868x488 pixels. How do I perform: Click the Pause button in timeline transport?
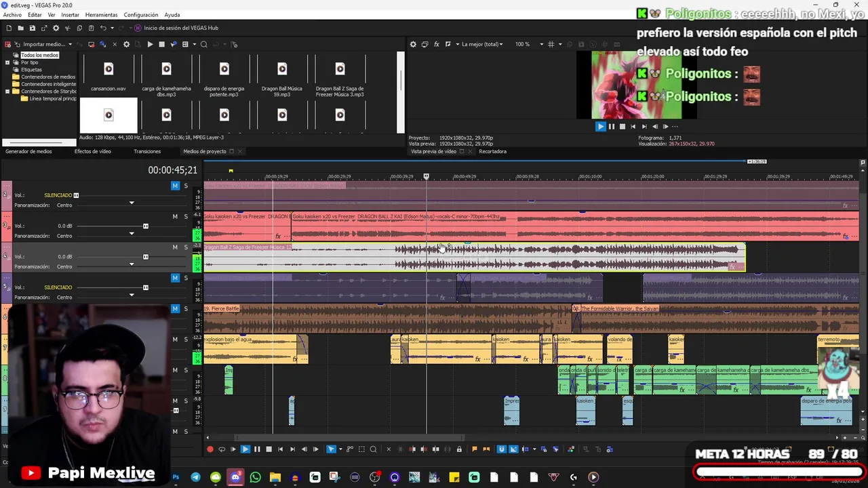tap(257, 449)
